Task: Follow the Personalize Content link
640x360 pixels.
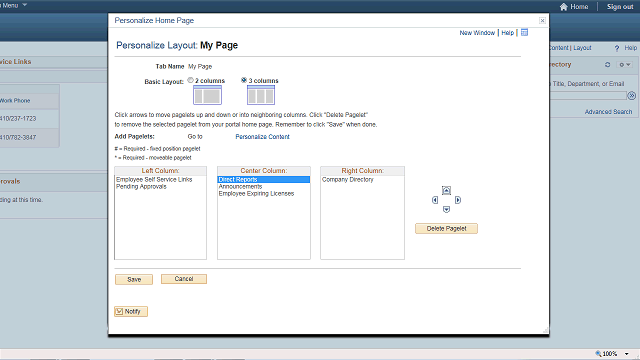Action: tap(262, 137)
